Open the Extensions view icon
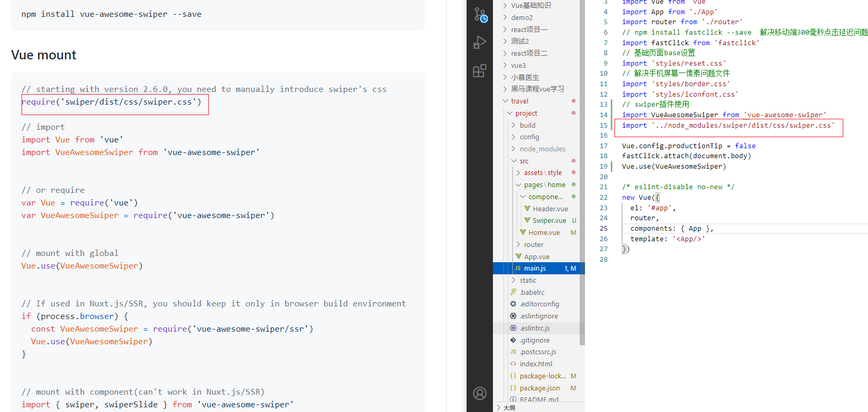The height and width of the screenshot is (412, 868). (480, 70)
